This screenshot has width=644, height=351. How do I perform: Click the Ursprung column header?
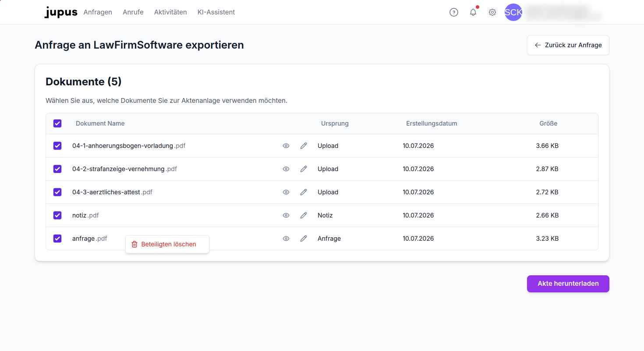pyautogui.click(x=335, y=123)
